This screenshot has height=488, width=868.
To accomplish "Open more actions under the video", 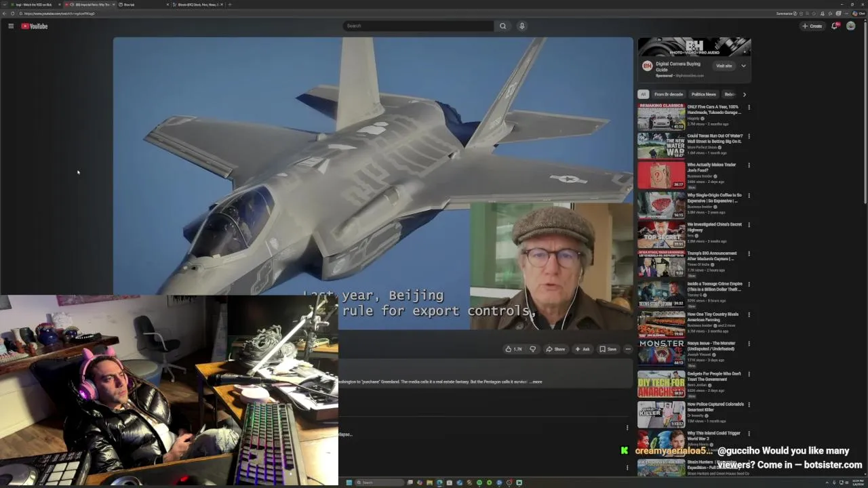I will tap(628, 349).
